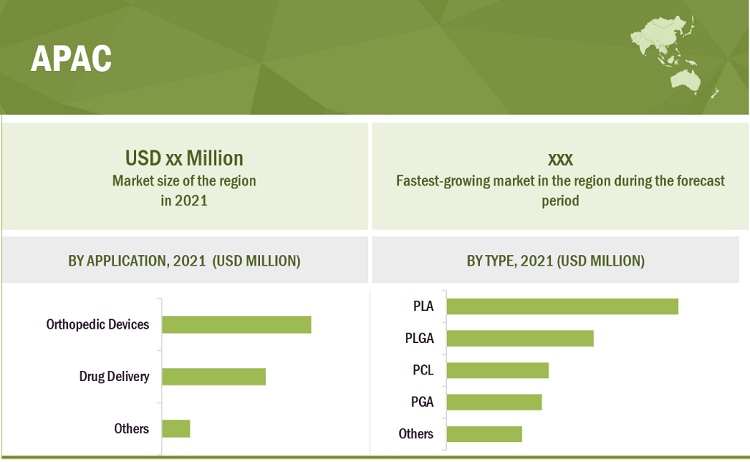Click the PLGA axis label
This screenshot has width=750, height=462.
(418, 338)
